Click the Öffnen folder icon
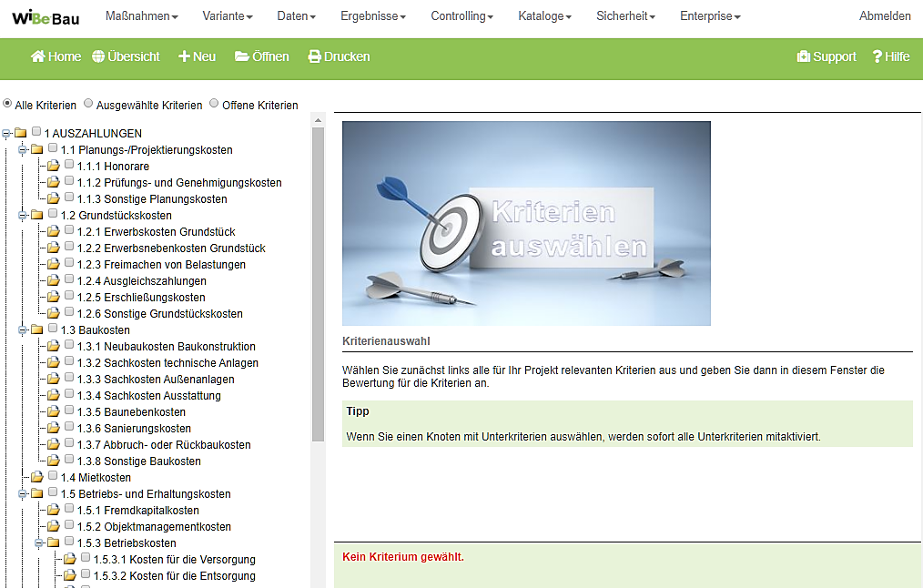923x588 pixels. pos(242,56)
